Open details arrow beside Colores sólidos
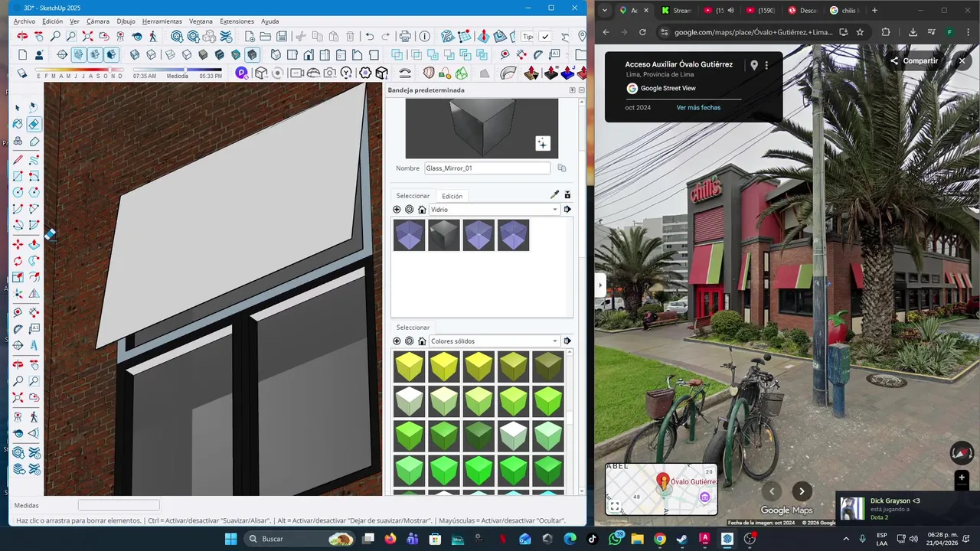 tap(567, 341)
